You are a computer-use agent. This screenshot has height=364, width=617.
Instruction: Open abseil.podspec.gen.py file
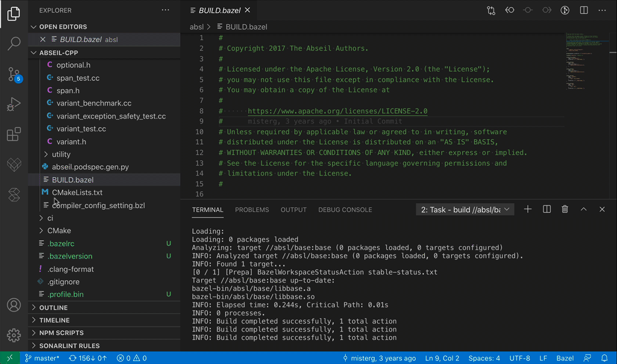(x=90, y=167)
